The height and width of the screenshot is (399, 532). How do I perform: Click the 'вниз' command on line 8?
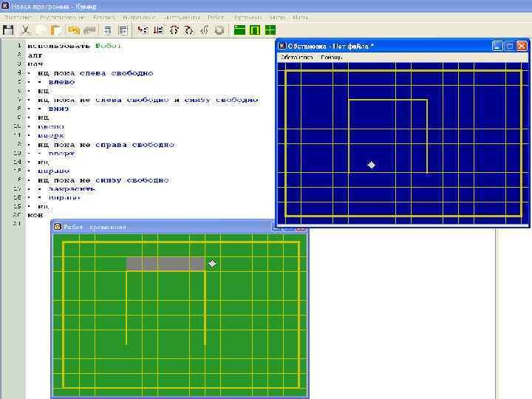58,109
